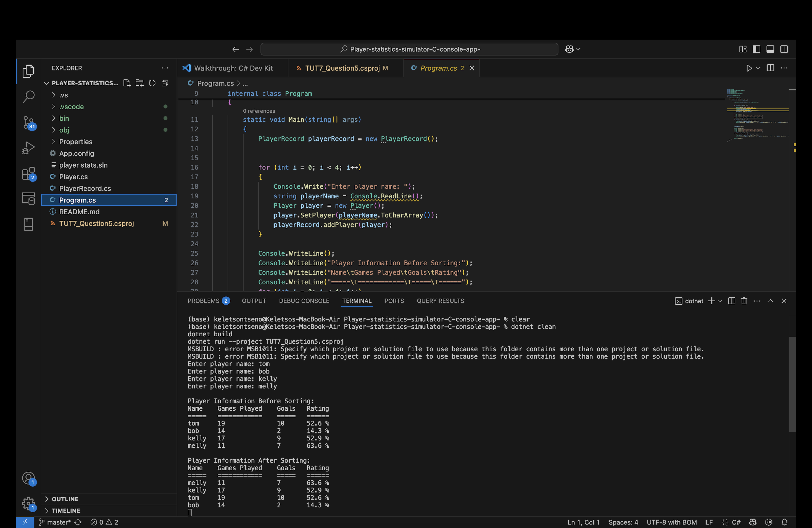Click the master* branch in status bar

[x=55, y=522]
